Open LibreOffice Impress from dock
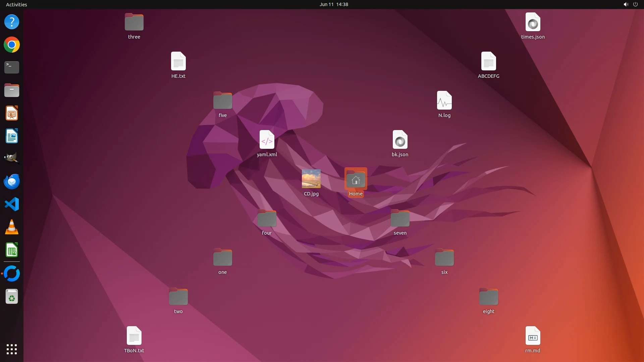The width and height of the screenshot is (644, 362). (x=12, y=113)
